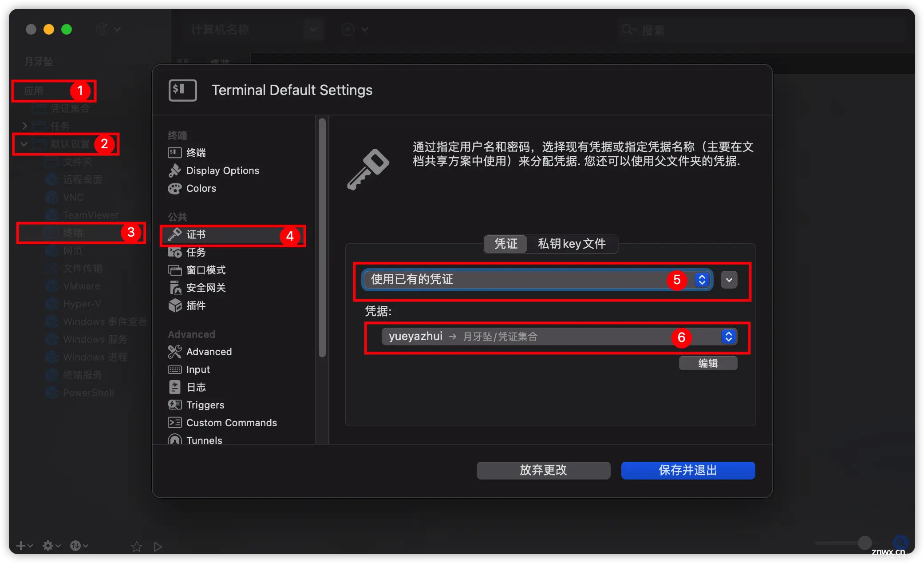
Task: Open Custom Commands settings
Action: [222, 423]
